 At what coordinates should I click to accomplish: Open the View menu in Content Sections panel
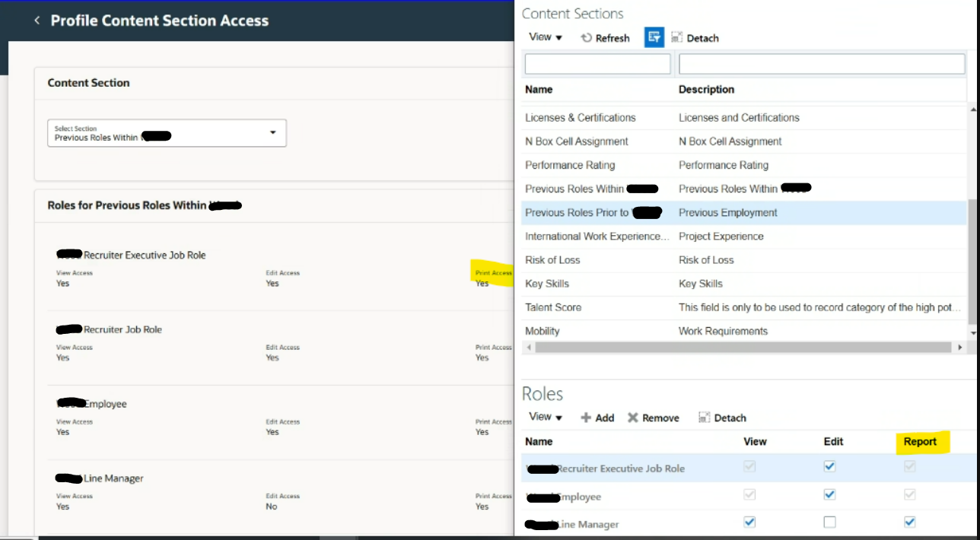(x=545, y=37)
